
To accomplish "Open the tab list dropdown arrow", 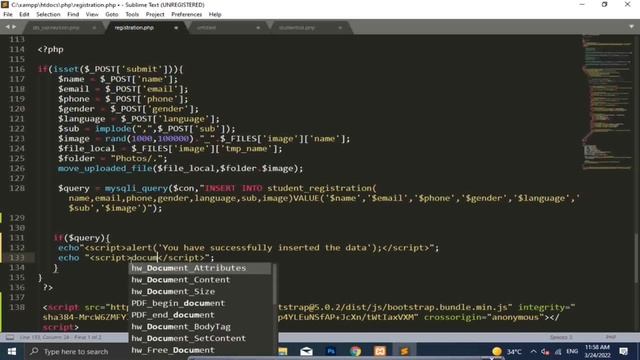I will click(x=631, y=27).
